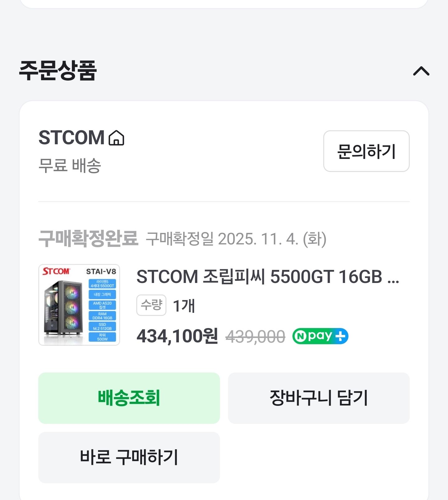Click the 434,100원 price

point(177,336)
